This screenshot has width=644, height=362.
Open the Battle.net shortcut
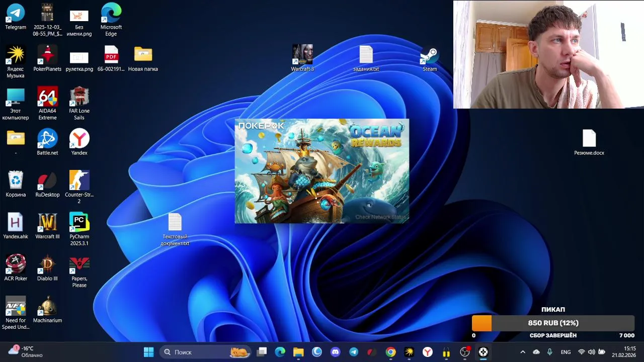tap(47, 142)
